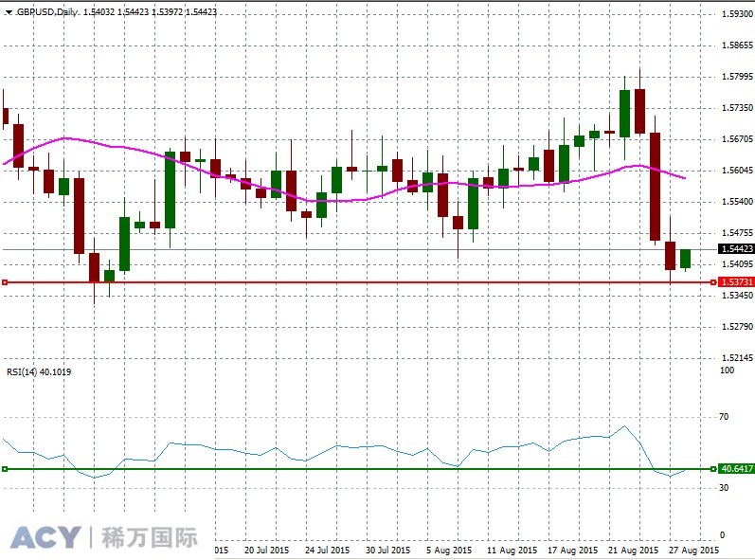The image size is (755, 560).
Task: Click the 1.57995 price axis label
Action: click(737, 77)
